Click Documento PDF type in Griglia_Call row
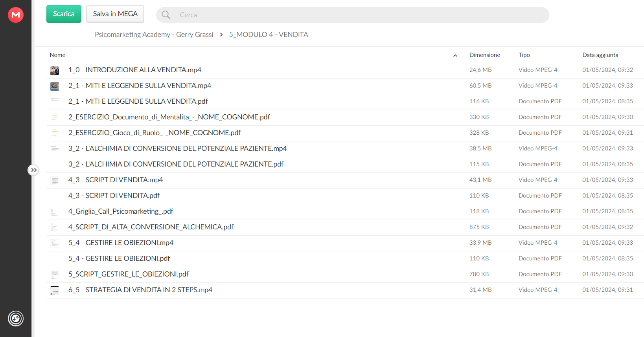The image size is (644, 337). [540, 211]
